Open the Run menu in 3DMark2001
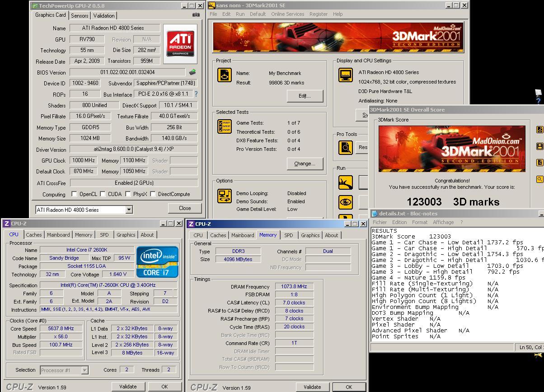This screenshot has height=392, width=544. click(240, 14)
